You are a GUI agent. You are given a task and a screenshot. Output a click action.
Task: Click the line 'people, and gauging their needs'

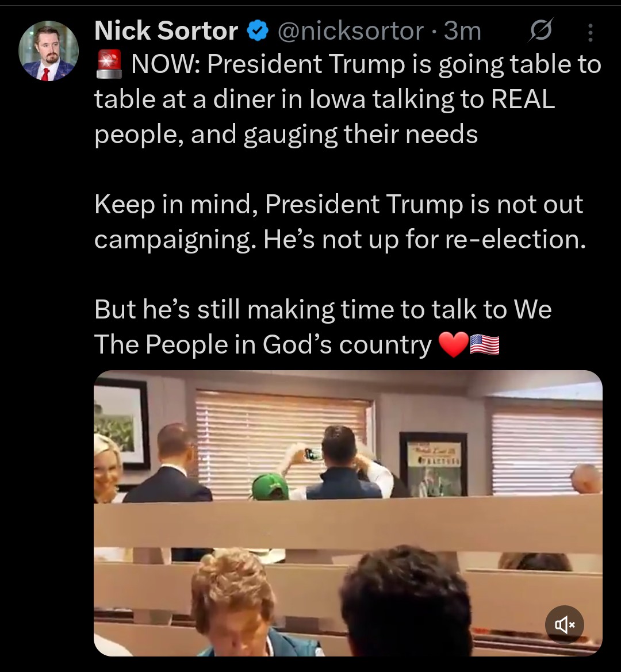click(x=286, y=134)
